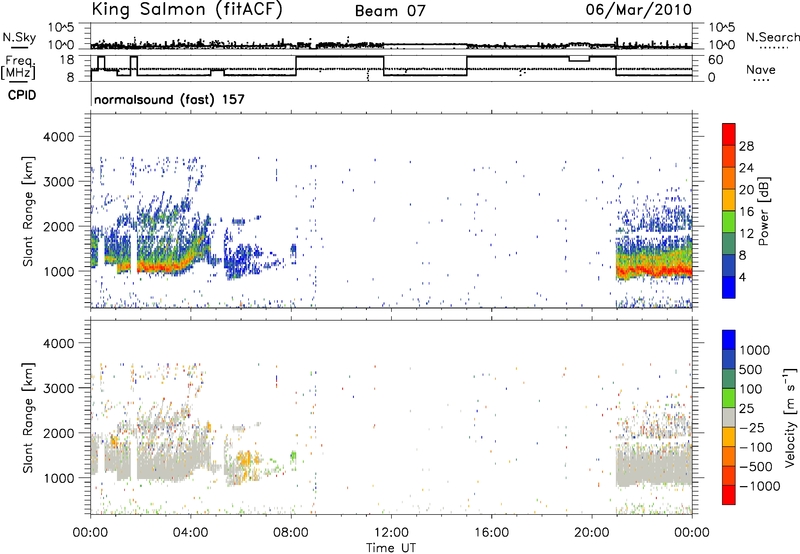The height and width of the screenshot is (554, 800).
Task: Click the 'Slant Range [km]' label of power panel
Action: click(x=29, y=211)
